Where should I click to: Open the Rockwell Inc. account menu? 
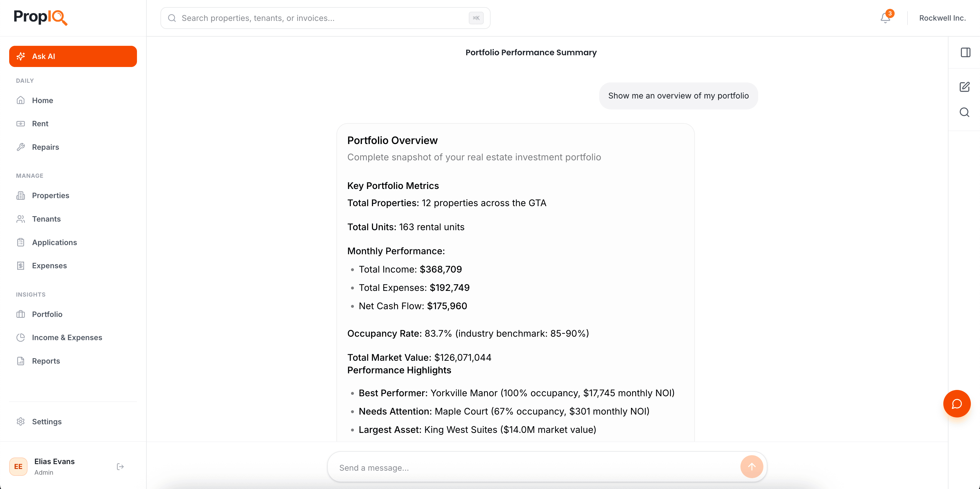942,18
